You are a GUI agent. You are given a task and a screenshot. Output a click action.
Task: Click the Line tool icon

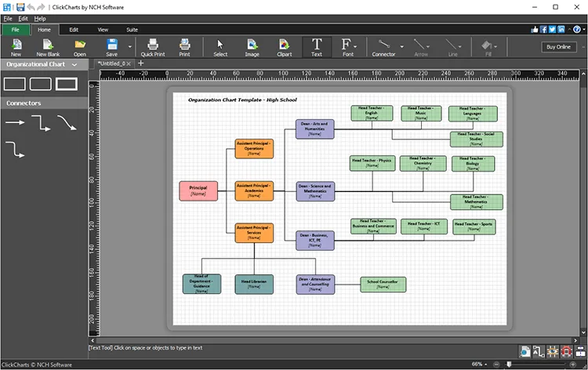pyautogui.click(x=451, y=47)
